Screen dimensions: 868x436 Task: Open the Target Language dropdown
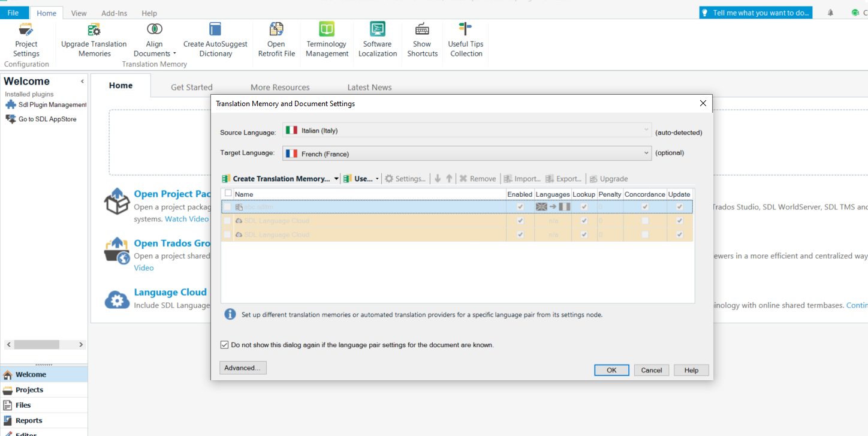(x=467, y=154)
